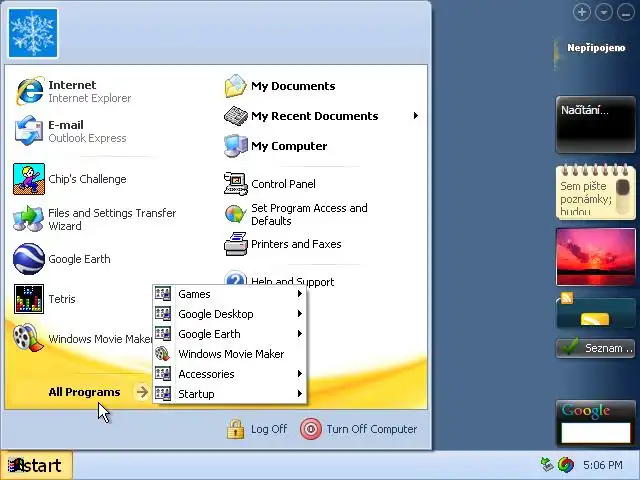Launch Google Earth from pinned list icon
Screen dimensions: 640x480
pos(29,259)
